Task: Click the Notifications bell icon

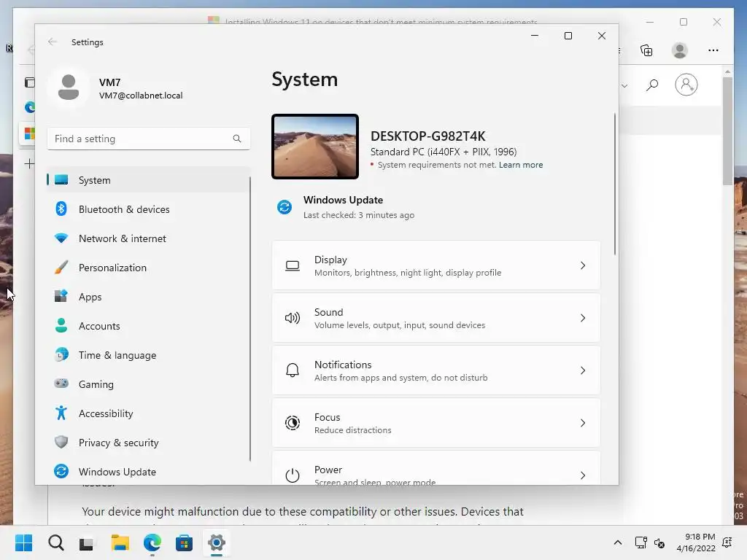Action: (x=293, y=370)
